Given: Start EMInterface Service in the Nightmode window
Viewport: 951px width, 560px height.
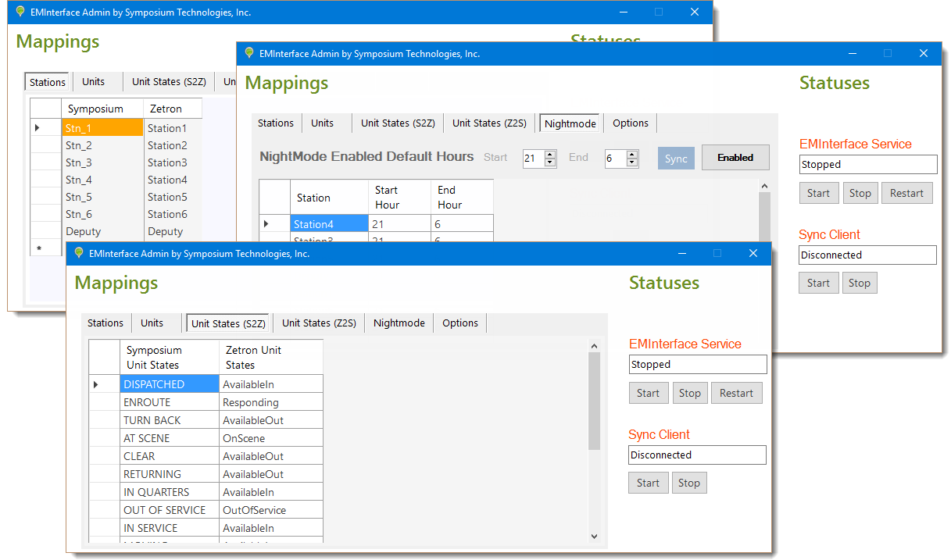Looking at the screenshot, I should 818,194.
